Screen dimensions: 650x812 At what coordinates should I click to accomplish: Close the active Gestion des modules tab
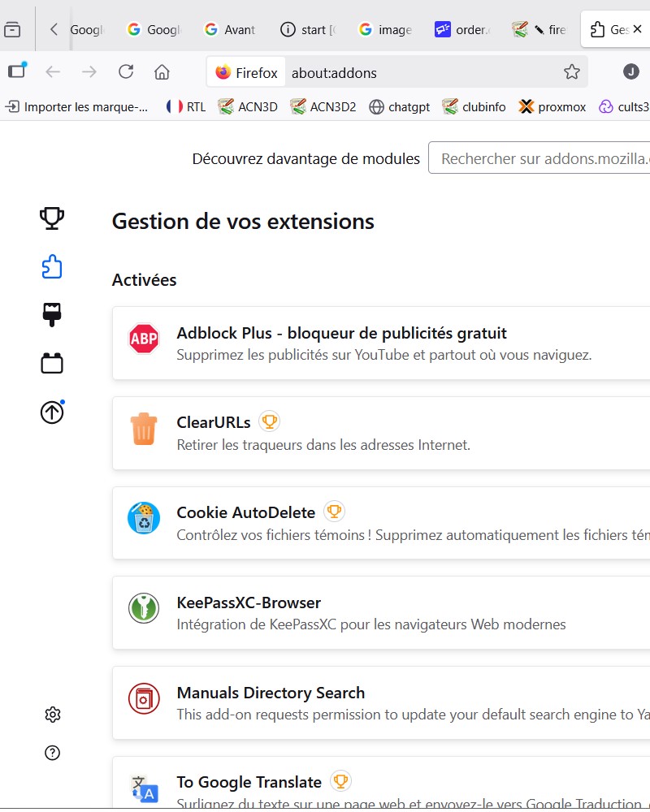pyautogui.click(x=638, y=30)
